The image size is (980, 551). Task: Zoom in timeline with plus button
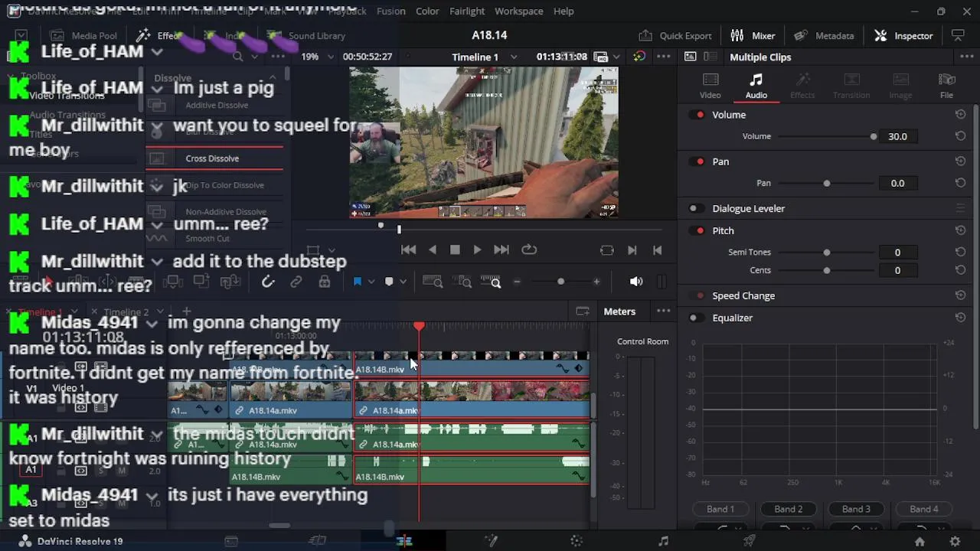pyautogui.click(x=596, y=282)
